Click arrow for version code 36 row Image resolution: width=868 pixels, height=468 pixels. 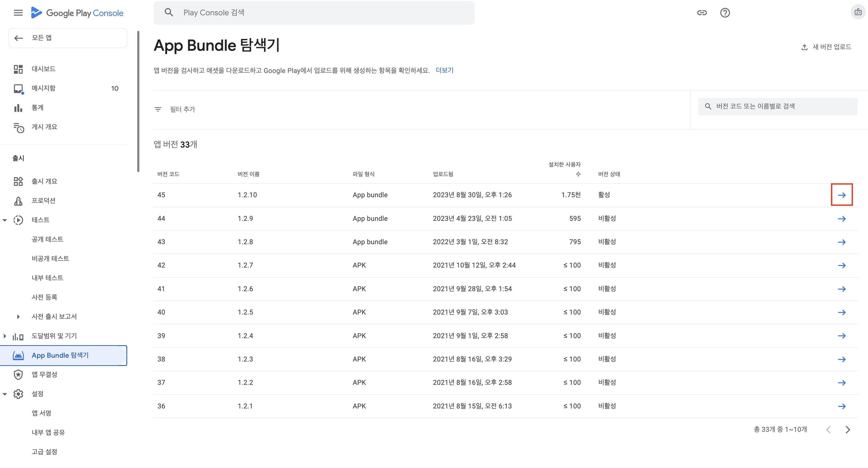click(841, 406)
